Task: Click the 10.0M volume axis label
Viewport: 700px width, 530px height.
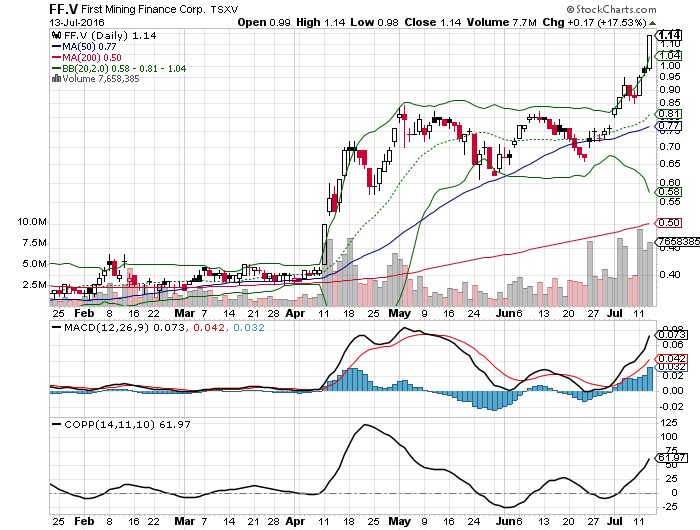Action: (x=32, y=222)
